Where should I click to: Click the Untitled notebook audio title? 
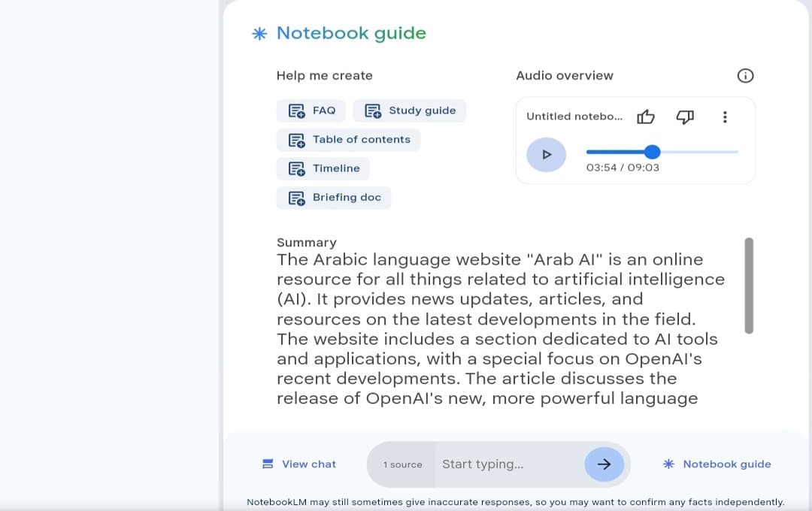[x=574, y=116]
